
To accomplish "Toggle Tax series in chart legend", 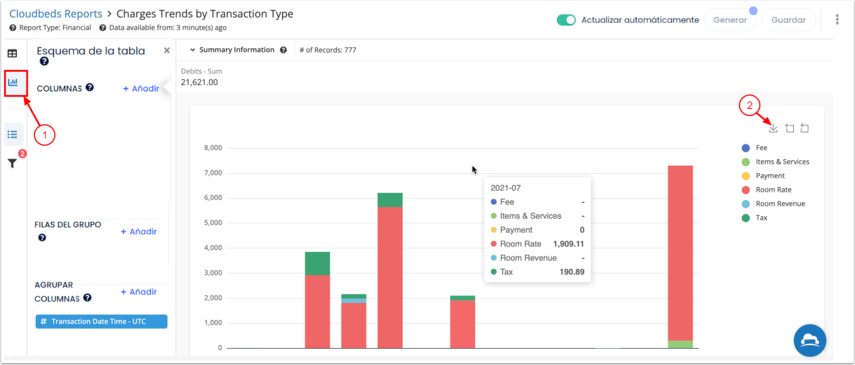I will (x=755, y=217).
